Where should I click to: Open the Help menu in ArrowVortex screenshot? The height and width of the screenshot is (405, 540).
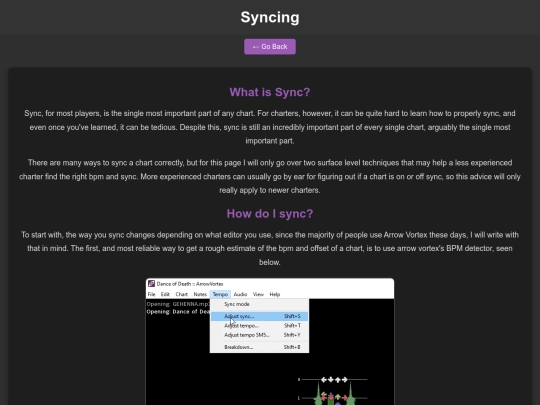tap(274, 294)
